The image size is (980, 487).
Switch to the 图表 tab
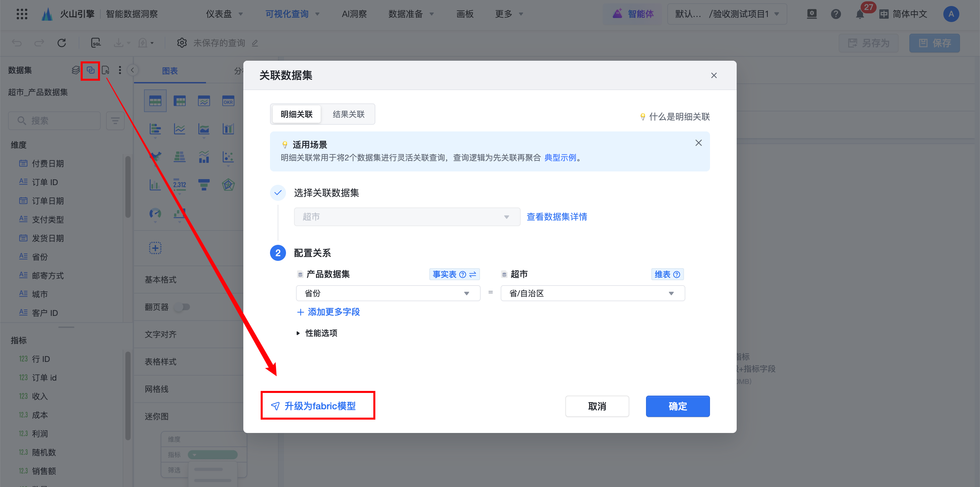point(170,71)
